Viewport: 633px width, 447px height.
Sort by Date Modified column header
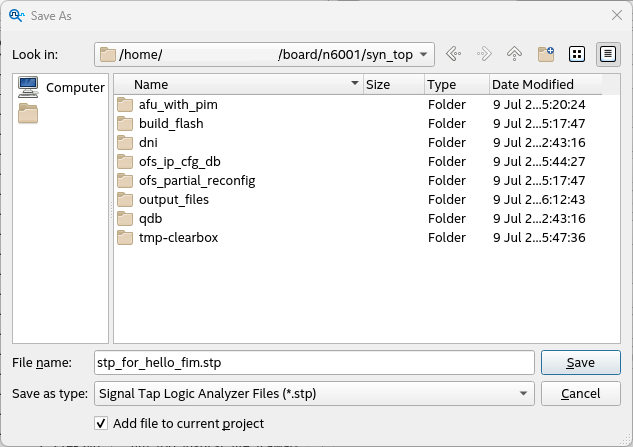click(x=533, y=85)
